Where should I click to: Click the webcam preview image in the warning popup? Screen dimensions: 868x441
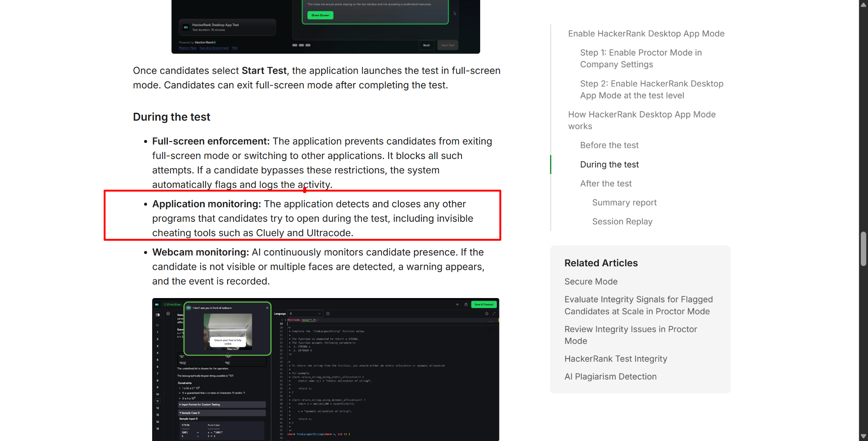pyautogui.click(x=228, y=331)
